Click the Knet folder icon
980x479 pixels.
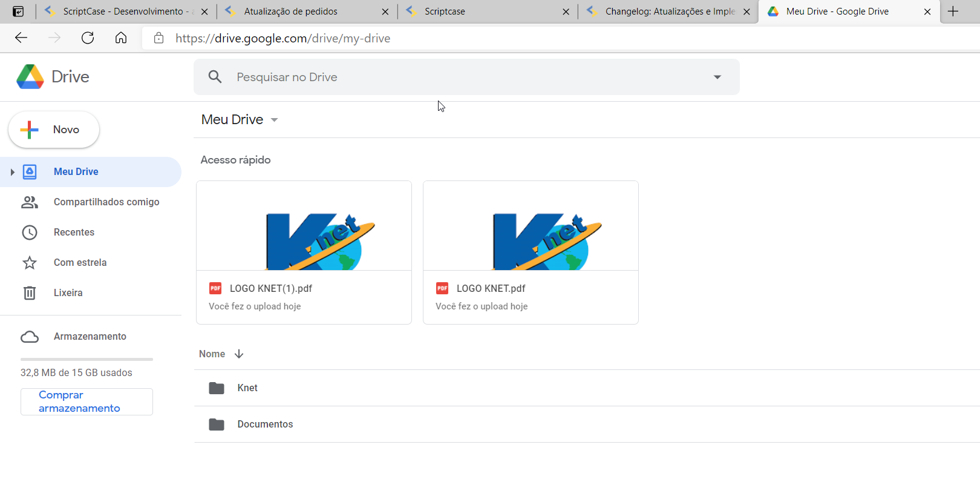[x=217, y=388]
